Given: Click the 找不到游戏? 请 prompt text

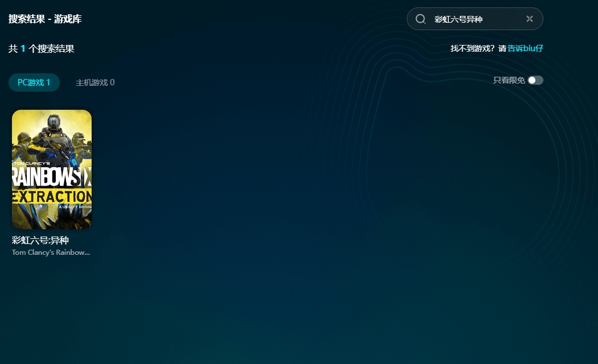Looking at the screenshot, I should (478, 48).
